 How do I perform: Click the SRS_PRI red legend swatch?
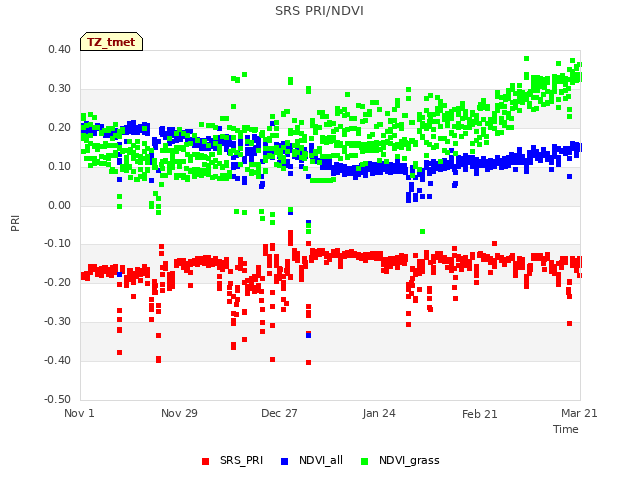click(x=205, y=461)
